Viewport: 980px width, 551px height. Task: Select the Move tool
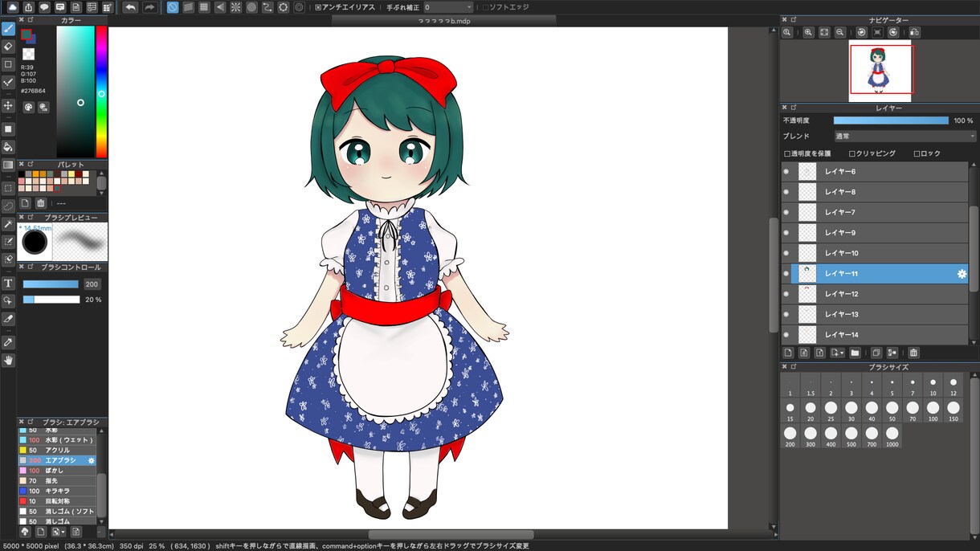point(8,105)
